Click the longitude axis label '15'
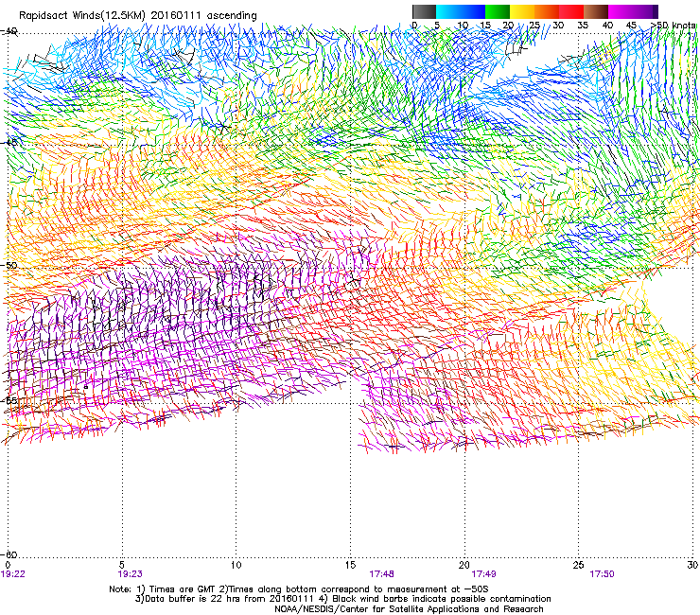 350,565
